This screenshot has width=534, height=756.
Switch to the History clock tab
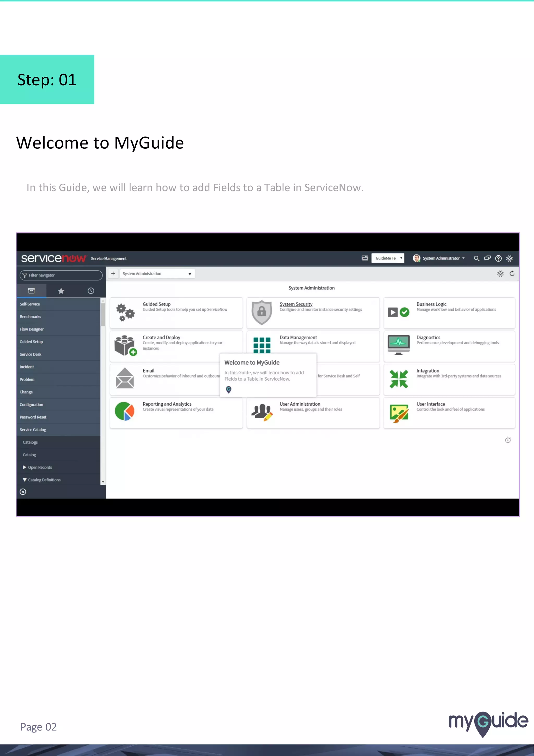click(x=91, y=291)
